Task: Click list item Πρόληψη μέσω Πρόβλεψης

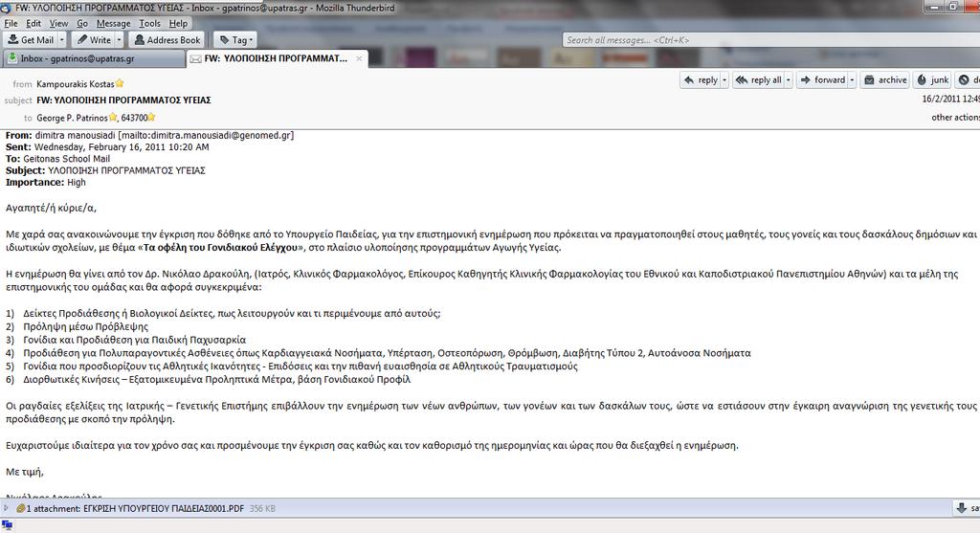Action: pyautogui.click(x=85, y=327)
